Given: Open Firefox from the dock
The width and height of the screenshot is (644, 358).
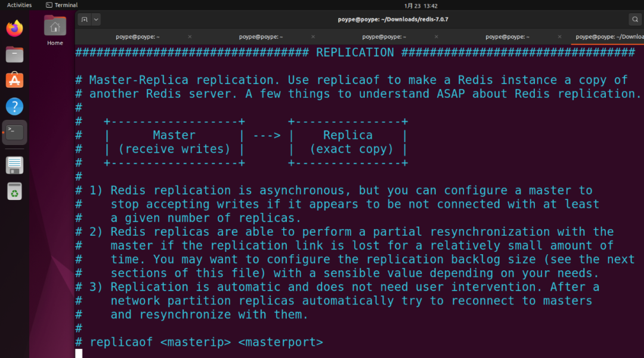Looking at the screenshot, I should click(14, 28).
